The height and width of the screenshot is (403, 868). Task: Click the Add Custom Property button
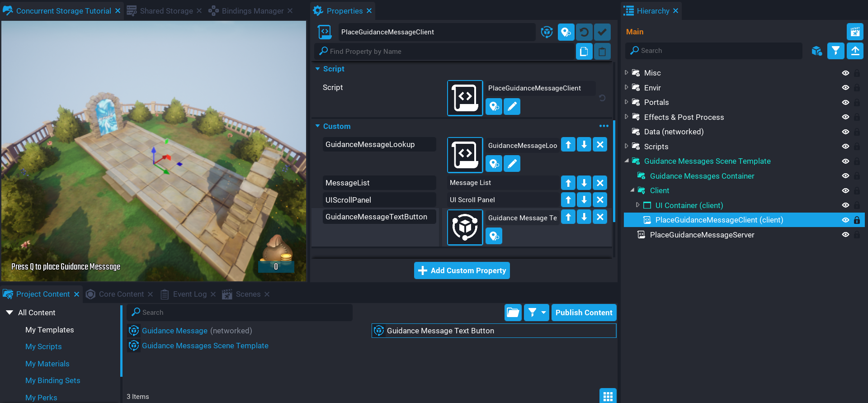point(462,270)
